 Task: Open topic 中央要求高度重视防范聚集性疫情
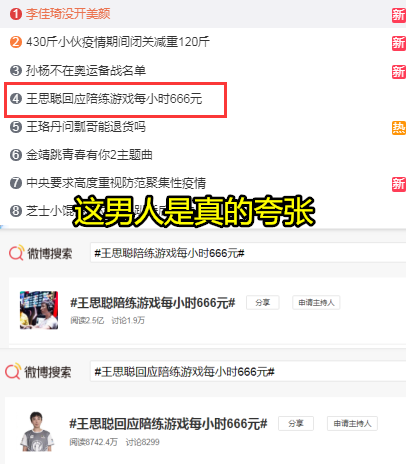tap(116, 183)
